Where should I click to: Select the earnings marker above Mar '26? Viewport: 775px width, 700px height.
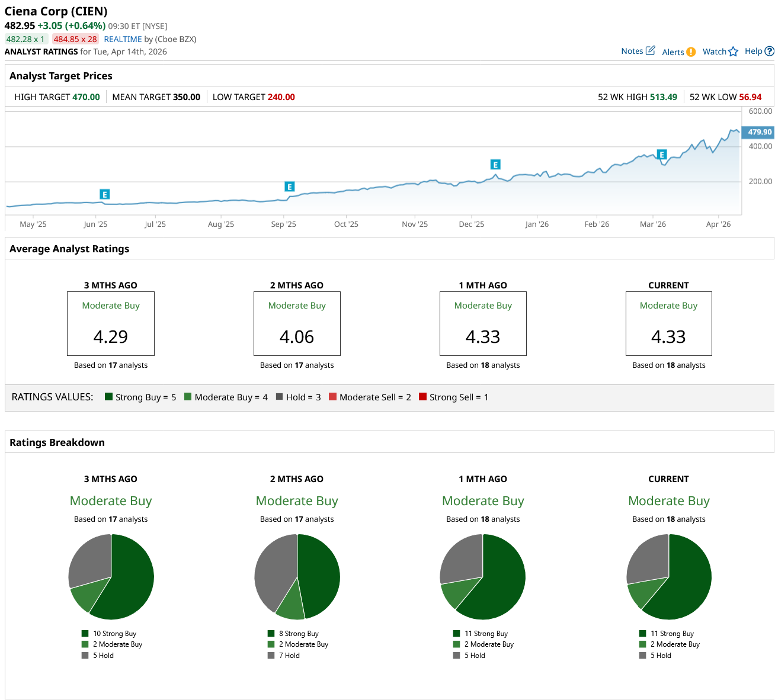click(x=662, y=155)
